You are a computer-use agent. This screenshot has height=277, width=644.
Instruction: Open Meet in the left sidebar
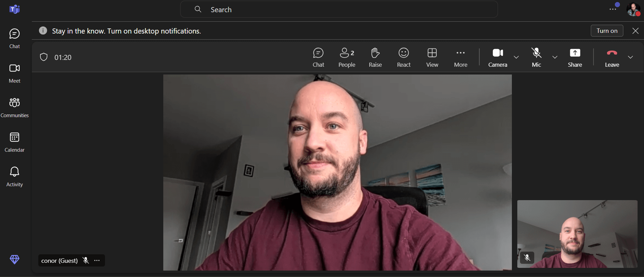pyautogui.click(x=15, y=73)
